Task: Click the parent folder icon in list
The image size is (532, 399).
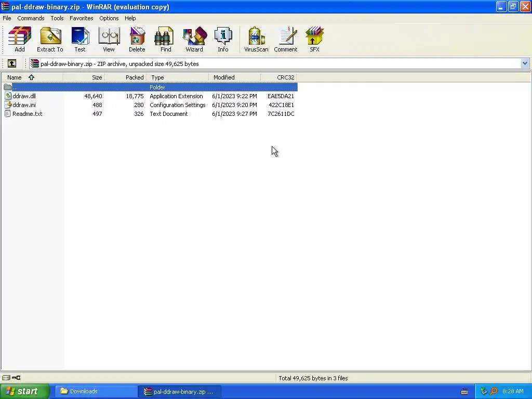Action: 8,87
